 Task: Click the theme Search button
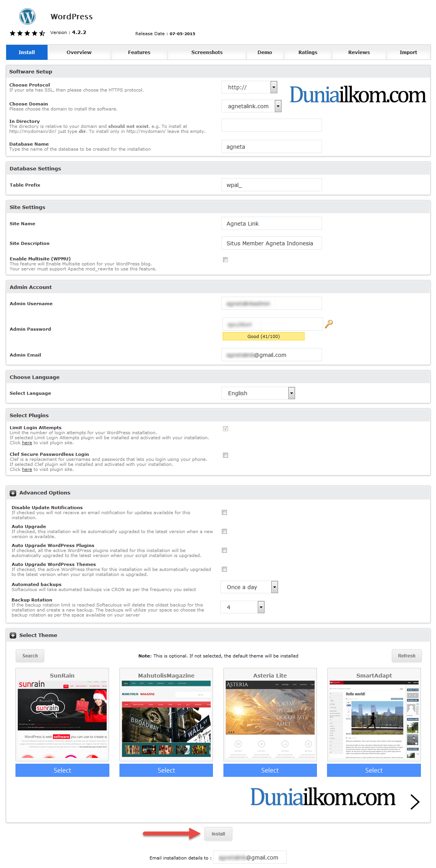(30, 656)
